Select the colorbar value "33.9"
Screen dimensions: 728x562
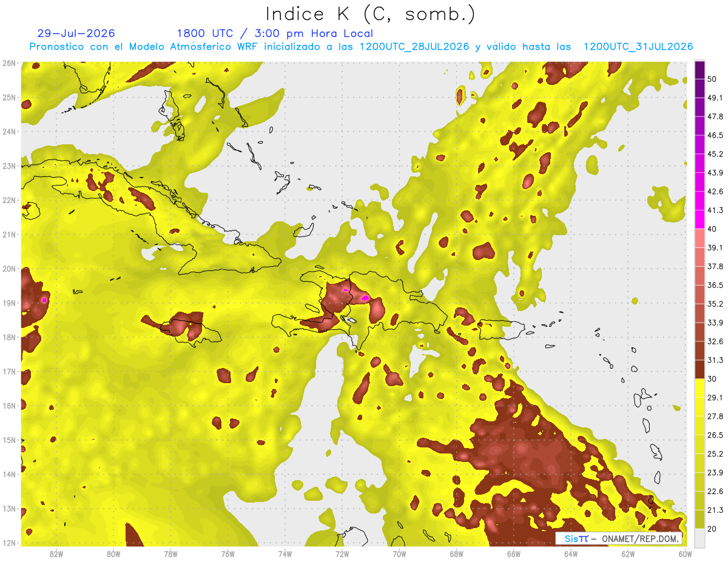click(x=715, y=323)
